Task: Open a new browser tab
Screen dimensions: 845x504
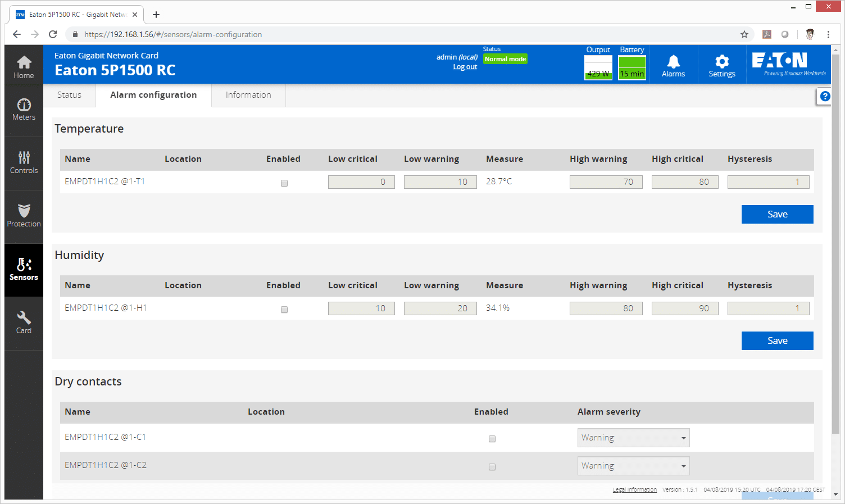Action: pos(156,15)
